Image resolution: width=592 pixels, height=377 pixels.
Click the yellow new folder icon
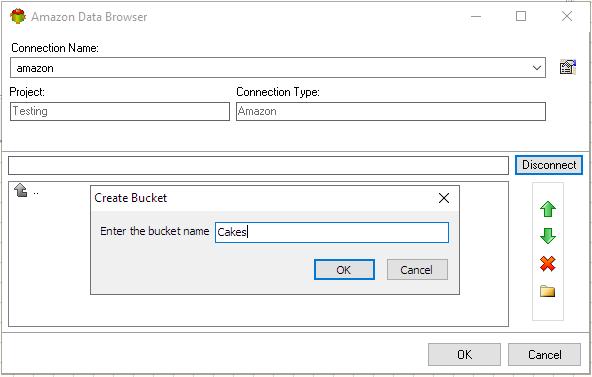tap(547, 291)
